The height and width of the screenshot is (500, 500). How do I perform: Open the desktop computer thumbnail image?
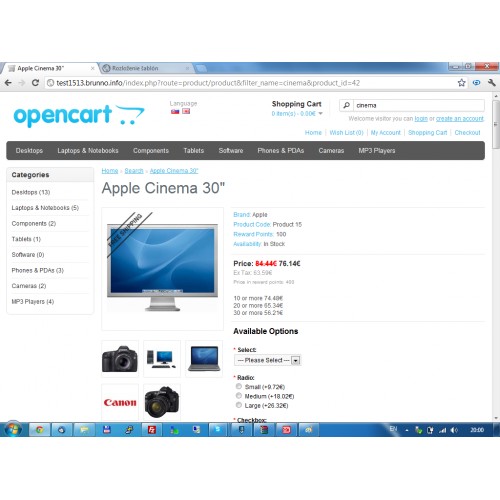162,359
